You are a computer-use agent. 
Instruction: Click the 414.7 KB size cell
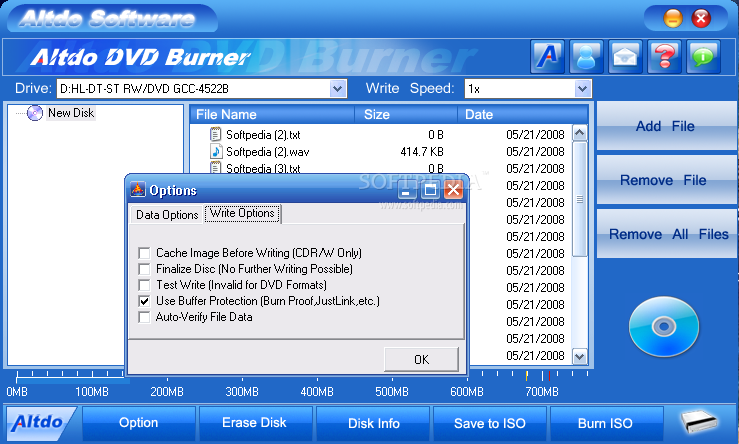(422, 152)
